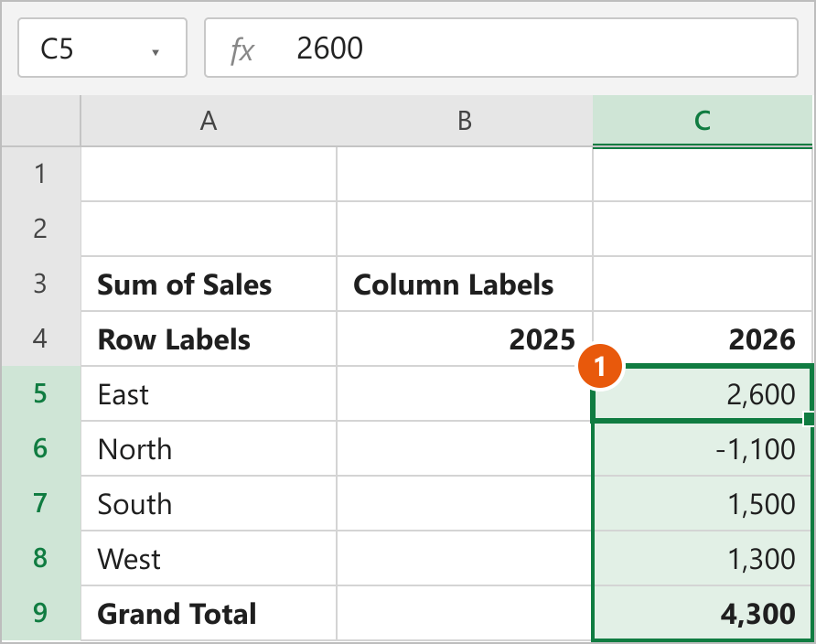Click empty cell B2

(464, 229)
